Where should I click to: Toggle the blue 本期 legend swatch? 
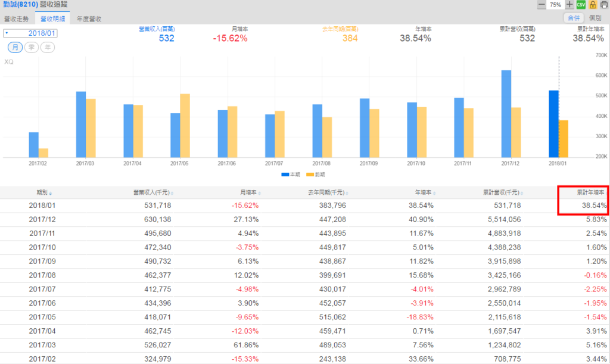tap(285, 175)
